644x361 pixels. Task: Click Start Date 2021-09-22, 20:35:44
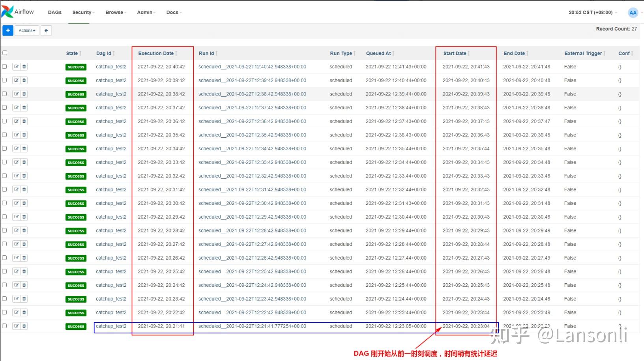pos(466,149)
